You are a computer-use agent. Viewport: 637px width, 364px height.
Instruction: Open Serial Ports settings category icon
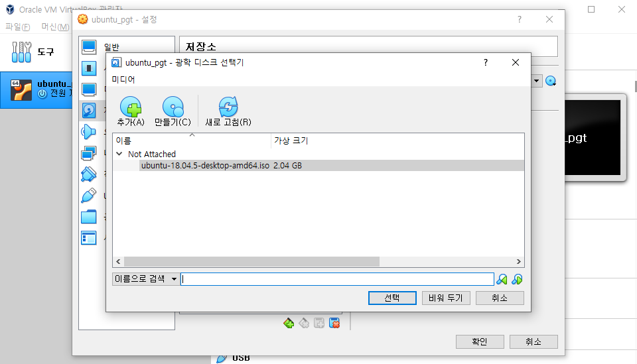point(89,174)
